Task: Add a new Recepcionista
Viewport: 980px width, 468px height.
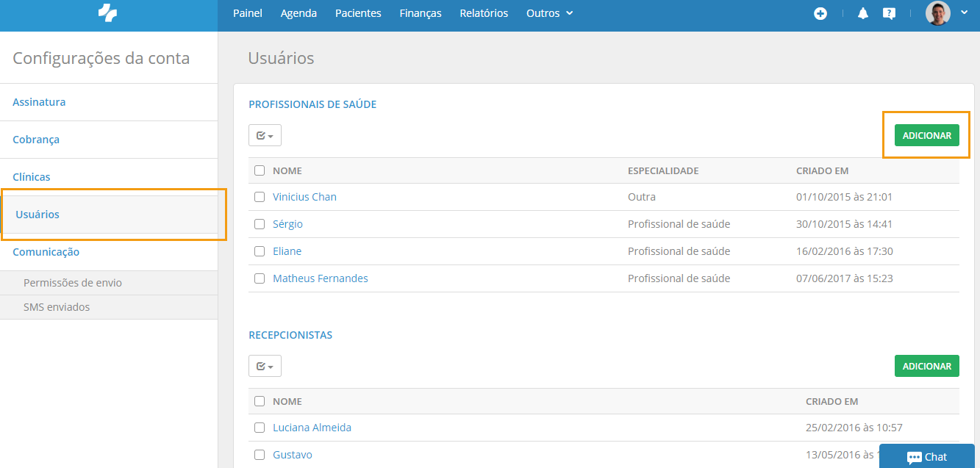Action: pos(926,366)
